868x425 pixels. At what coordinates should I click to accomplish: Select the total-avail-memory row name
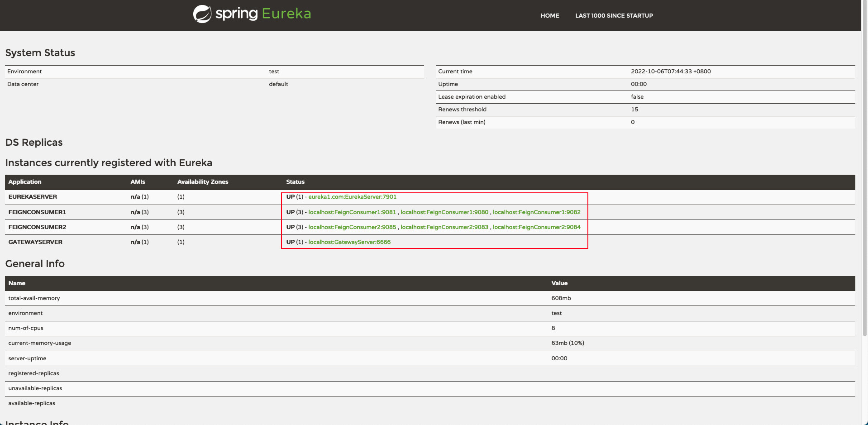click(34, 298)
